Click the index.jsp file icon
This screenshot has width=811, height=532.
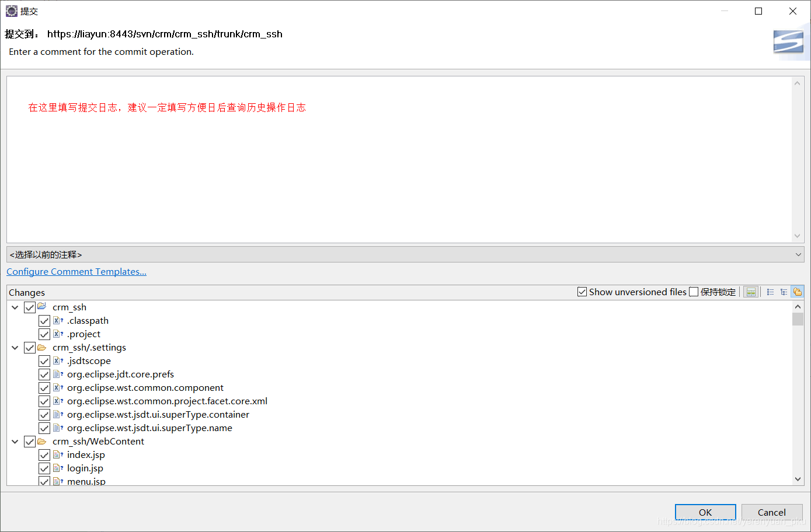point(58,454)
